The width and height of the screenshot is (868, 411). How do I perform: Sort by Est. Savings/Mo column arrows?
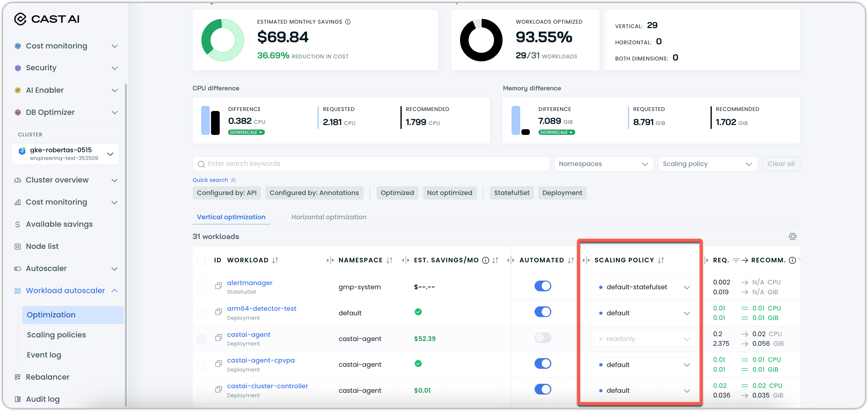click(495, 261)
